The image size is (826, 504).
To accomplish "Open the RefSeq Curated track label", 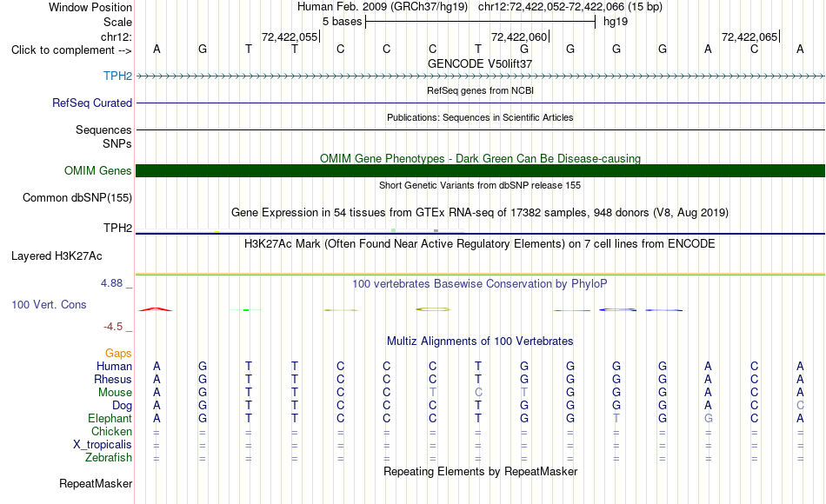I will point(91,103).
